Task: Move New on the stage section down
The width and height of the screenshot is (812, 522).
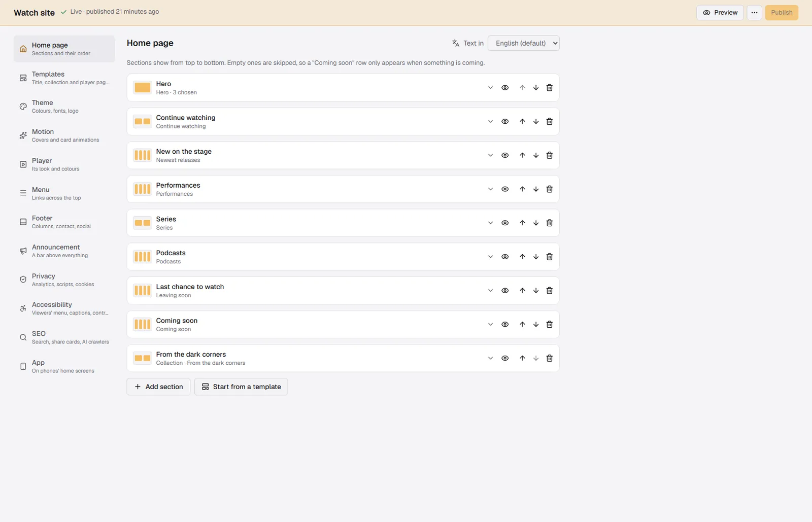Action: (x=536, y=155)
